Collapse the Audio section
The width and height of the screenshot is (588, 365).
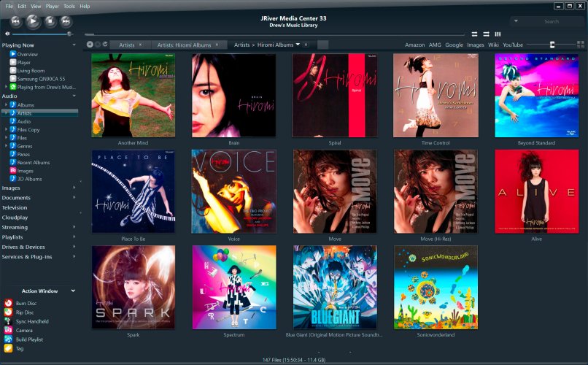click(74, 96)
